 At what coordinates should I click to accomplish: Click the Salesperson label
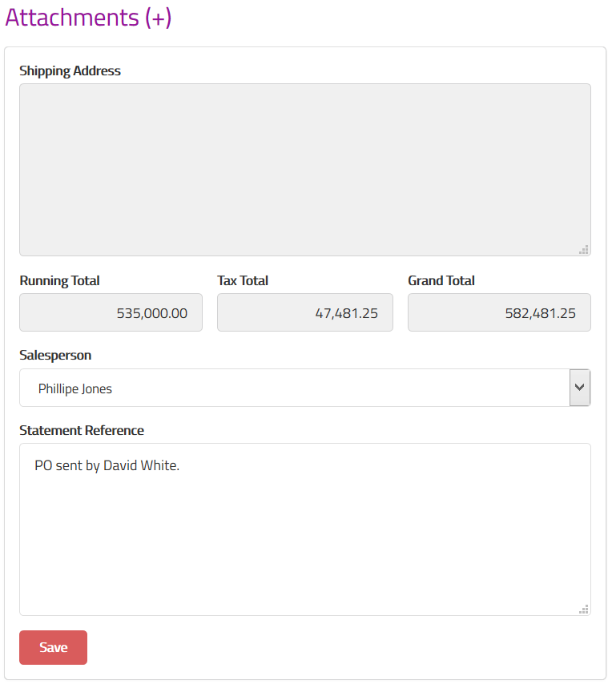pyautogui.click(x=55, y=355)
